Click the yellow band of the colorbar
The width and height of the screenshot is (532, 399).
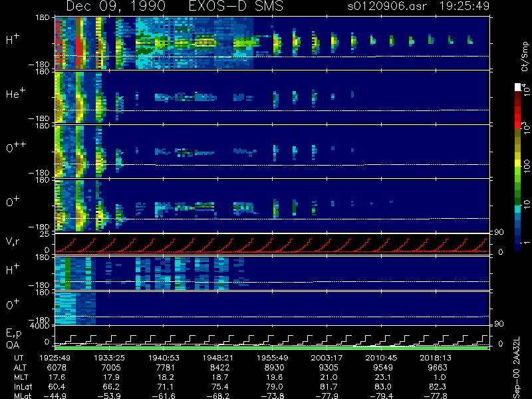(518, 164)
